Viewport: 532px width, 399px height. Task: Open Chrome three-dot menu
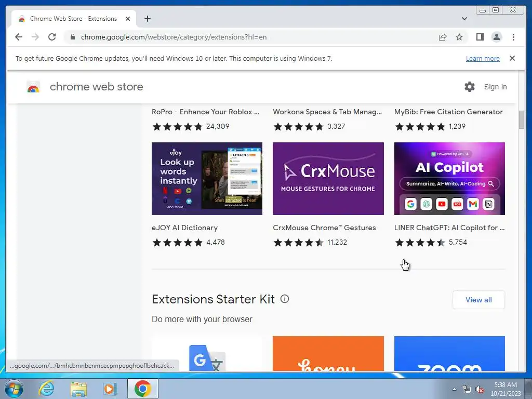[x=513, y=37]
